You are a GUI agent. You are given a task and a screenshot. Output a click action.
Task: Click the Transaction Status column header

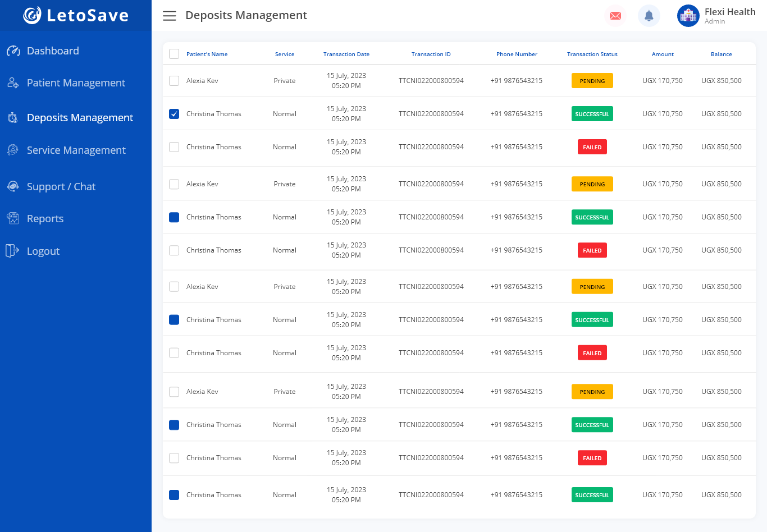(x=592, y=54)
